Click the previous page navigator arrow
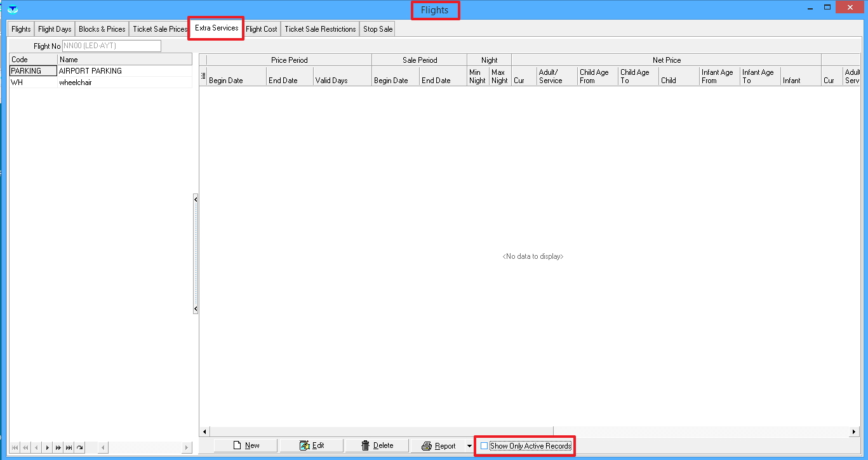Viewport: 868px width, 460px height. pos(25,448)
